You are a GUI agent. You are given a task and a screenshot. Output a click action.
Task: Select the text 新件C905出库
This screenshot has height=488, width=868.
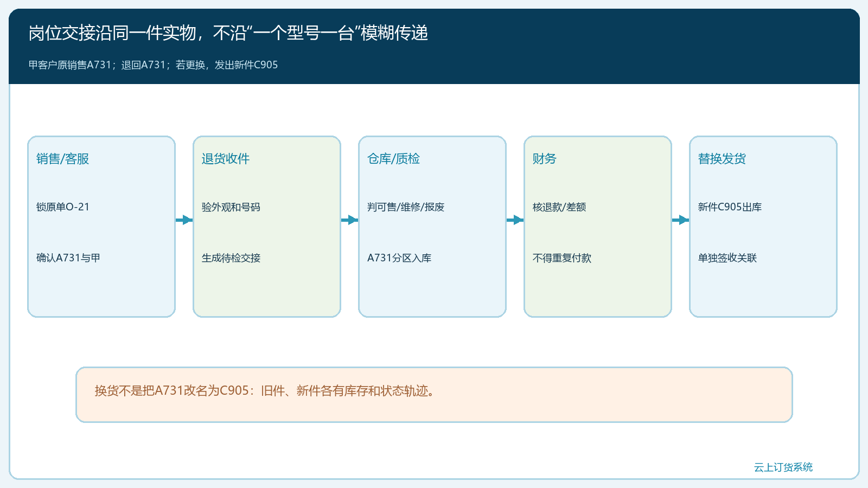point(730,207)
